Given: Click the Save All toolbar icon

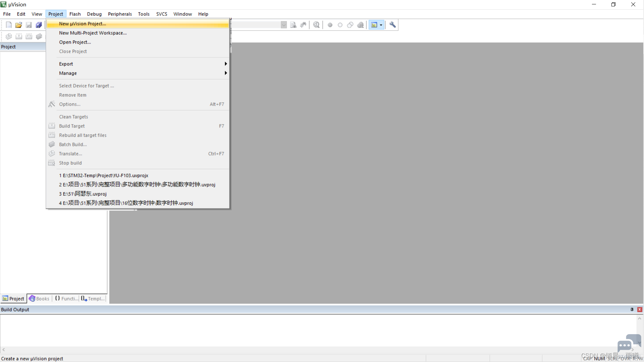Looking at the screenshot, I should coord(39,25).
